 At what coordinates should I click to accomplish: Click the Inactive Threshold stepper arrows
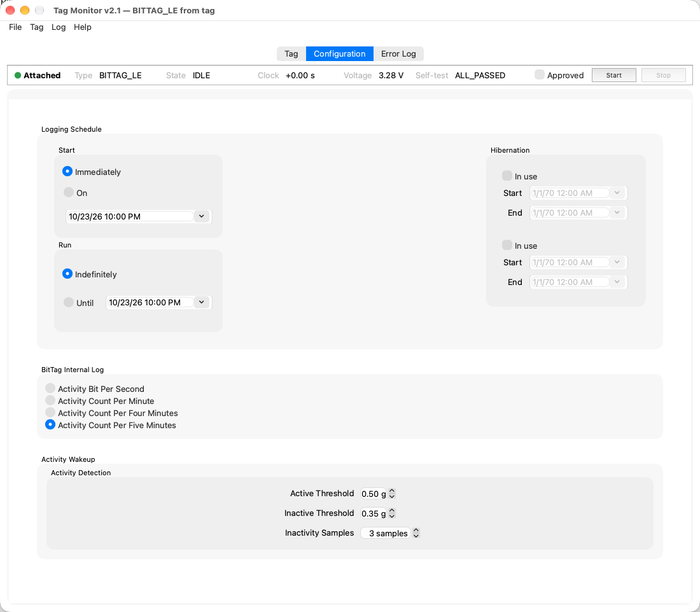(392, 513)
